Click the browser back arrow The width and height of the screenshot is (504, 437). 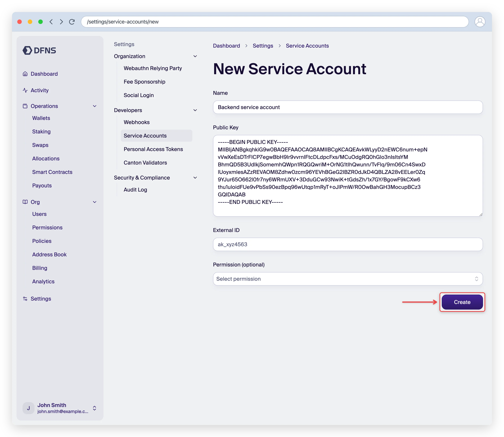51,22
